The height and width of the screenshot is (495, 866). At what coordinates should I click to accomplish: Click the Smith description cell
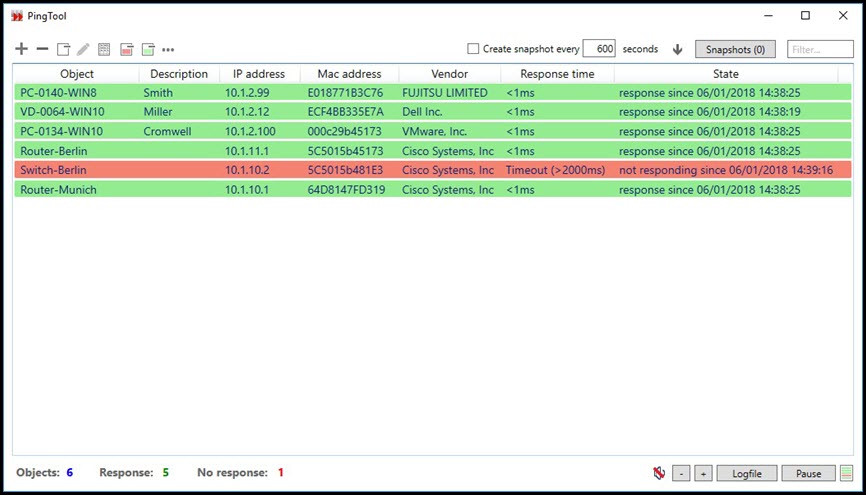[158, 93]
